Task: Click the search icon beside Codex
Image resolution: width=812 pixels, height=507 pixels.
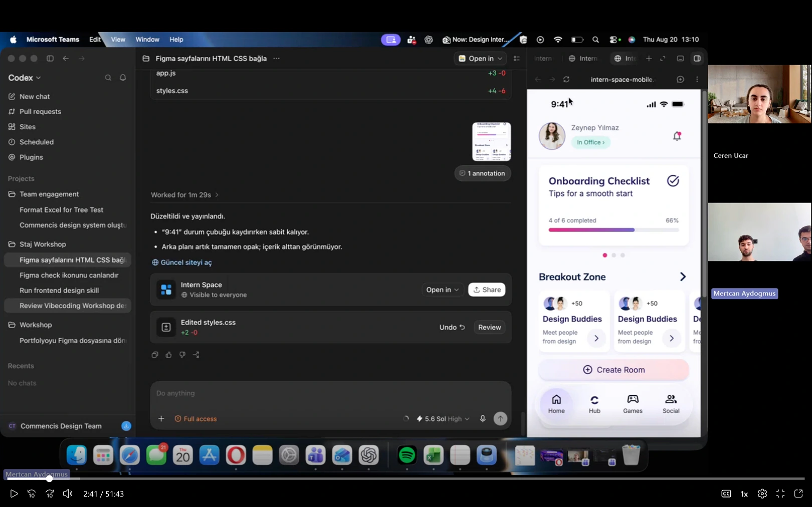Action: (x=108, y=78)
